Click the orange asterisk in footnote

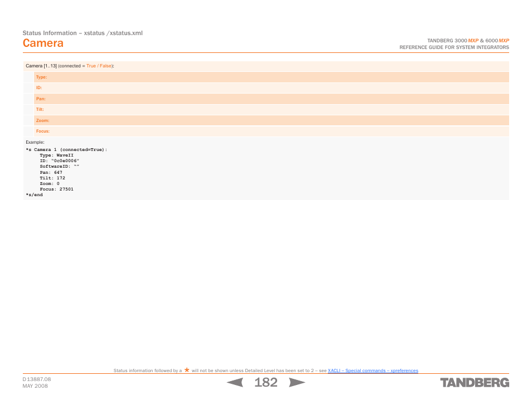pos(187,370)
